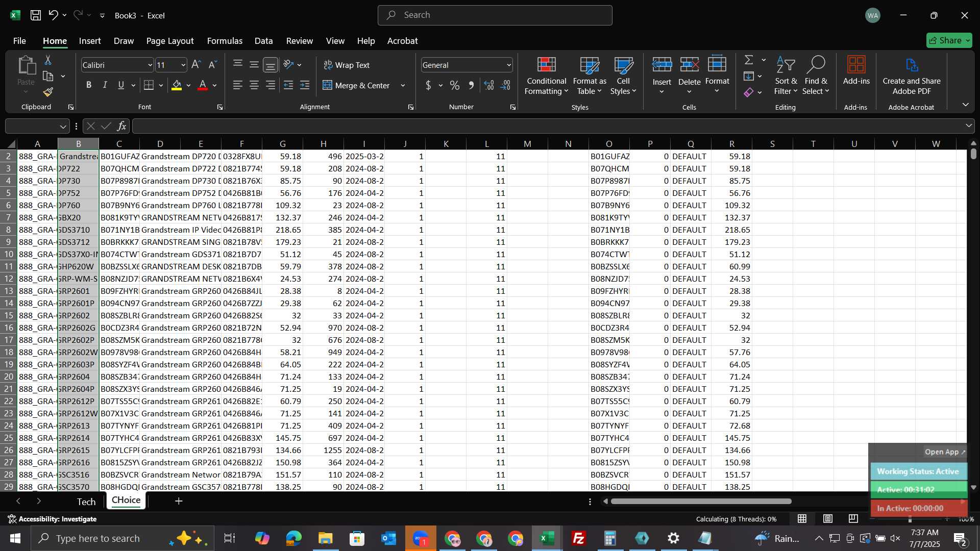The width and height of the screenshot is (980, 551).
Task: Open the Data ribbon tab
Action: coord(263,41)
